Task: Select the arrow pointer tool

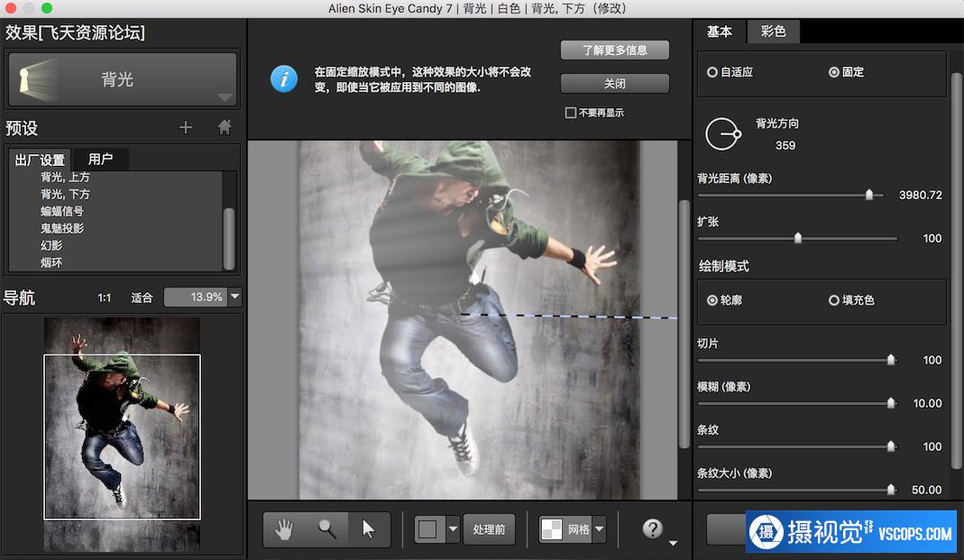Action: click(x=369, y=528)
